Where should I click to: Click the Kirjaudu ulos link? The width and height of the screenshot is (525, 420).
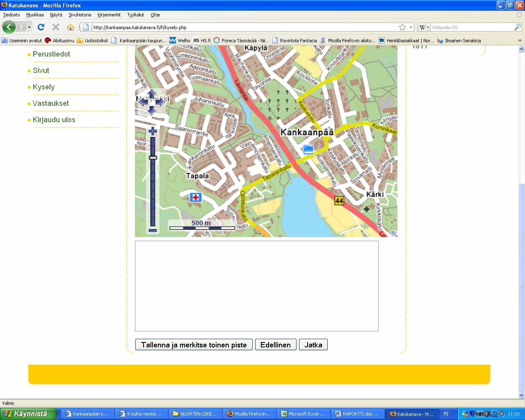pyautogui.click(x=54, y=120)
